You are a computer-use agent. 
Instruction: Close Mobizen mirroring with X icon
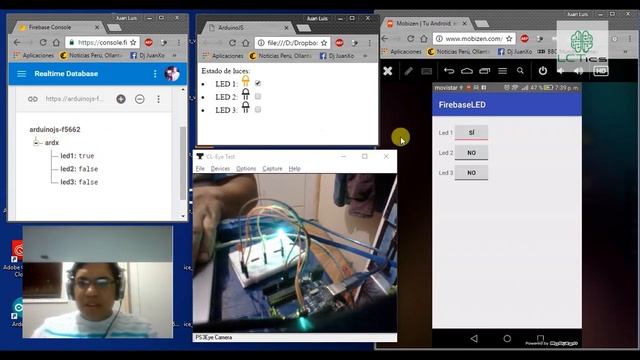coord(388,71)
